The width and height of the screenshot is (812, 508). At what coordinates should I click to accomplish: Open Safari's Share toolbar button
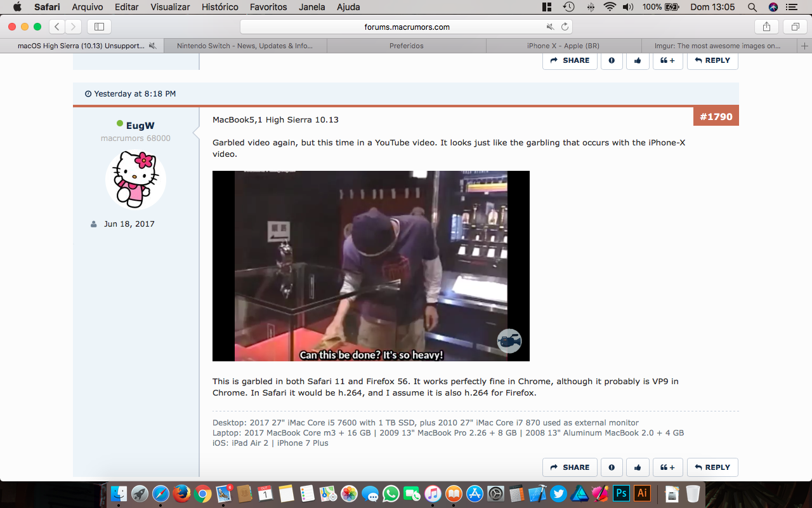[x=766, y=27]
